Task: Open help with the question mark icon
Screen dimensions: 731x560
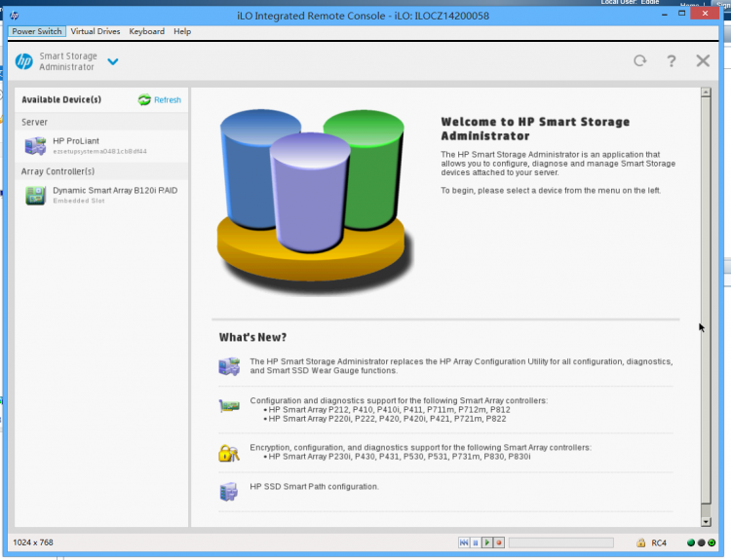Action: [672, 61]
